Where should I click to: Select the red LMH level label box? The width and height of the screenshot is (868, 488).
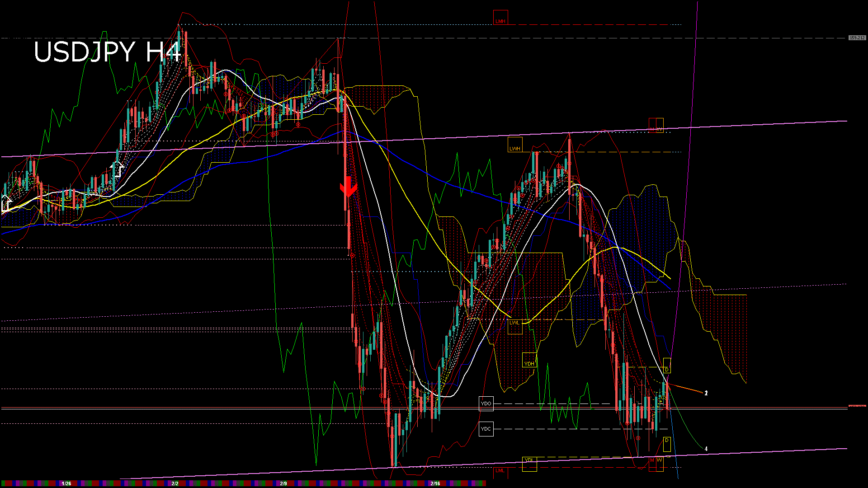point(500,18)
